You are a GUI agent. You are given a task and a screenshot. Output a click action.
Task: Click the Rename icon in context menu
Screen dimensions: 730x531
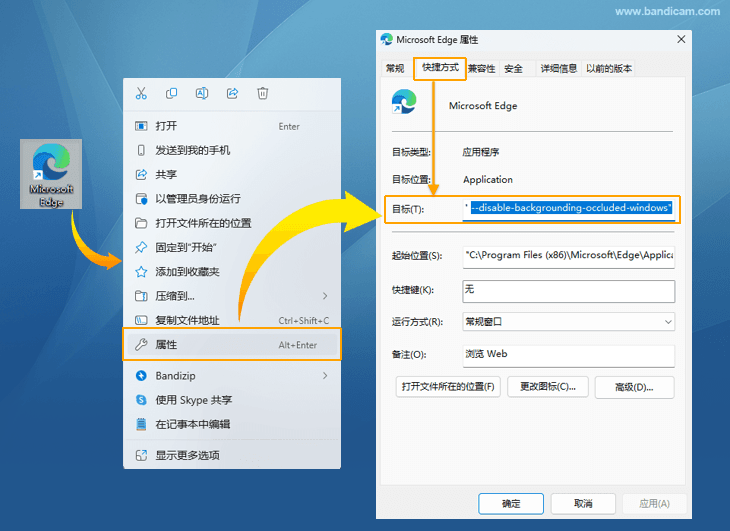[202, 94]
